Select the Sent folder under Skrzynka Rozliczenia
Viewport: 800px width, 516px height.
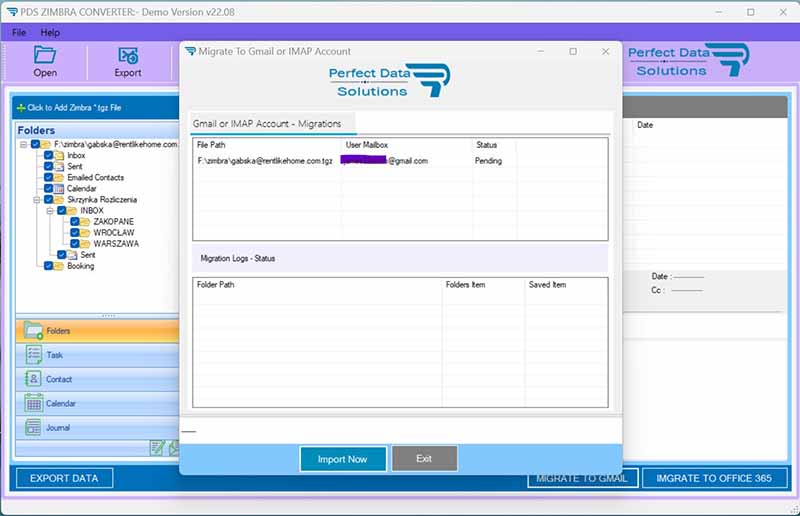[x=87, y=255]
